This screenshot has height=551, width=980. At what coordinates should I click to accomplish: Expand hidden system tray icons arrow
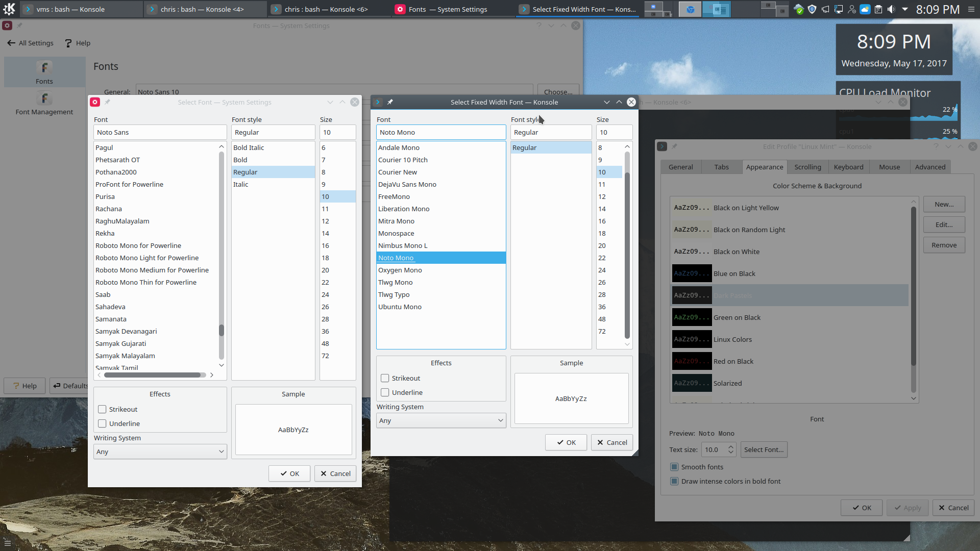coord(905,9)
